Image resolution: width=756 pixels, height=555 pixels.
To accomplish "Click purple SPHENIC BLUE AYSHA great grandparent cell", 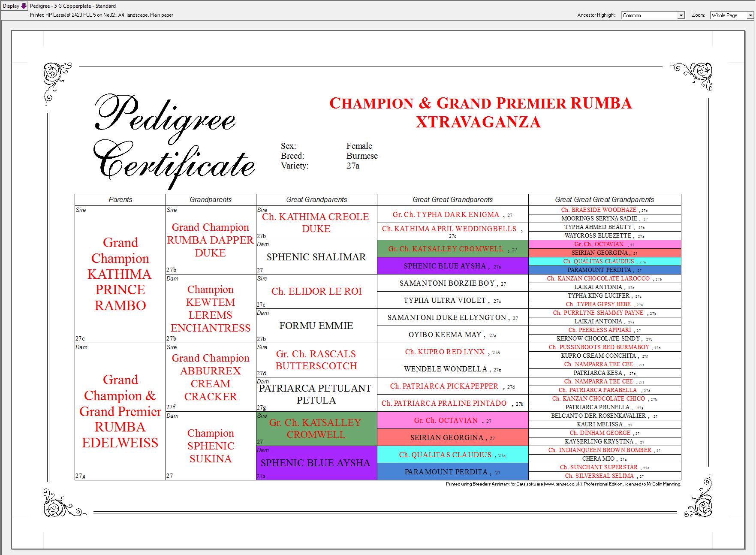I will pyautogui.click(x=316, y=463).
